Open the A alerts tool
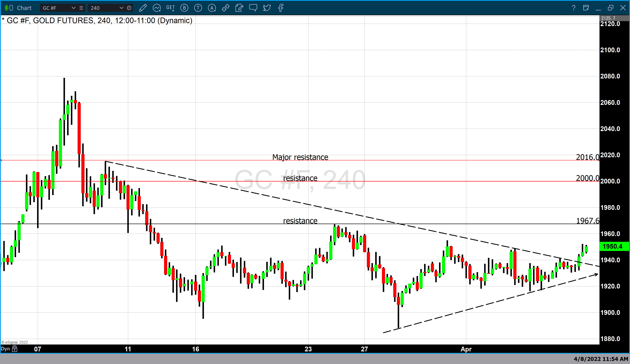The height and width of the screenshot is (364, 630). click(211, 8)
